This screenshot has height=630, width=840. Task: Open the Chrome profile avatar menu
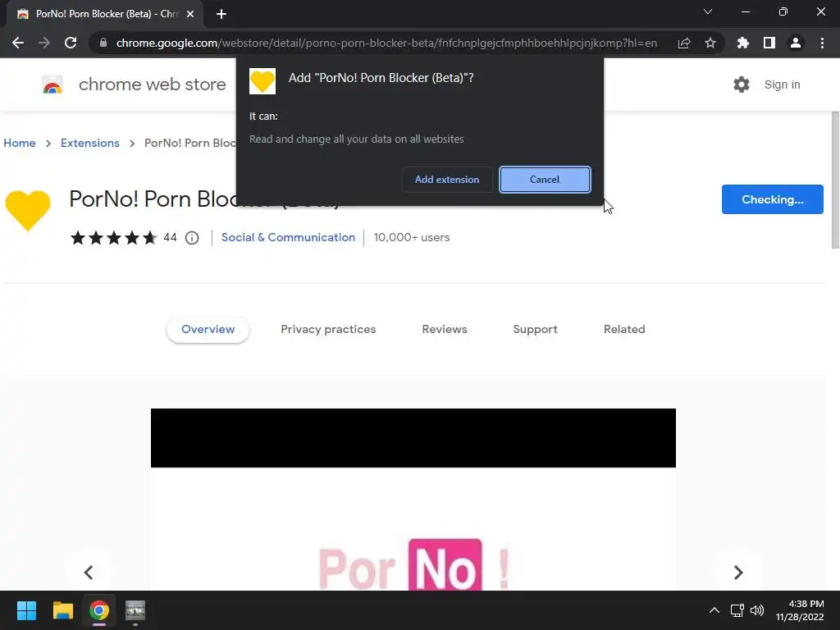click(796, 43)
